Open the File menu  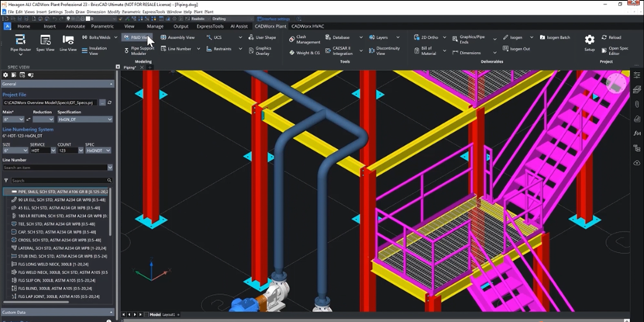click(11, 12)
